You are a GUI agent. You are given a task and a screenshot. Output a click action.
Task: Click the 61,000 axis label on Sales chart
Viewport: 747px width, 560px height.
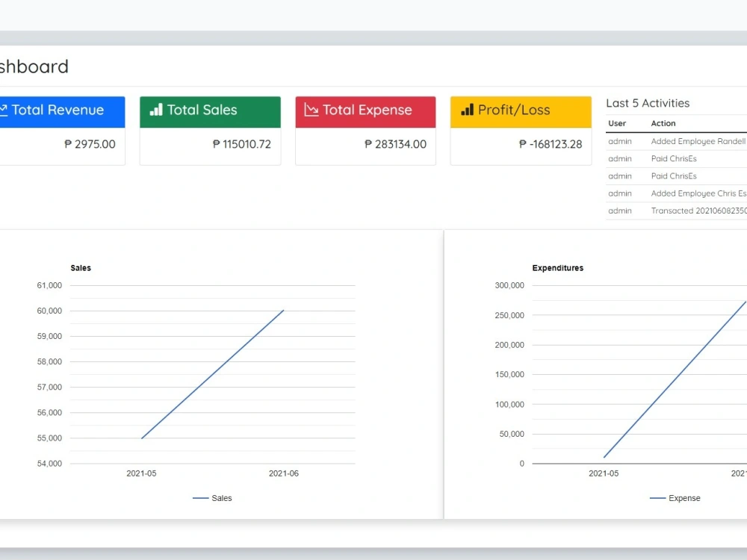coord(49,285)
